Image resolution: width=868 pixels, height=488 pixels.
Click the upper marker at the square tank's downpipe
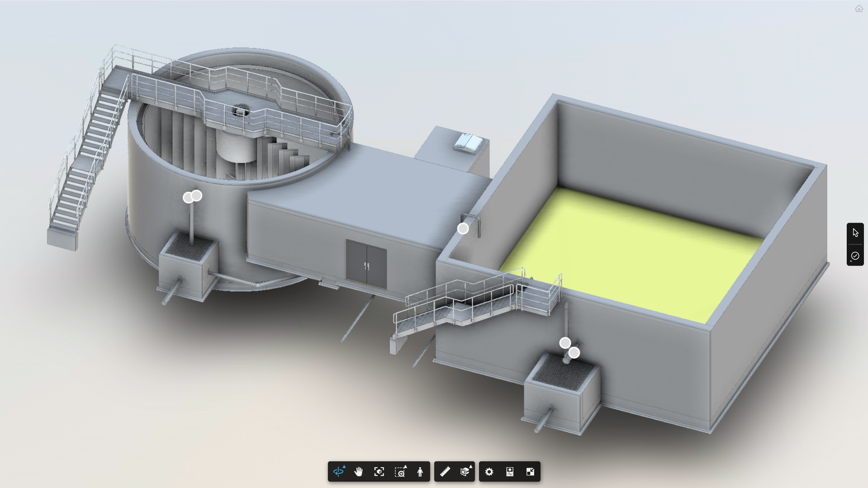coord(565,343)
